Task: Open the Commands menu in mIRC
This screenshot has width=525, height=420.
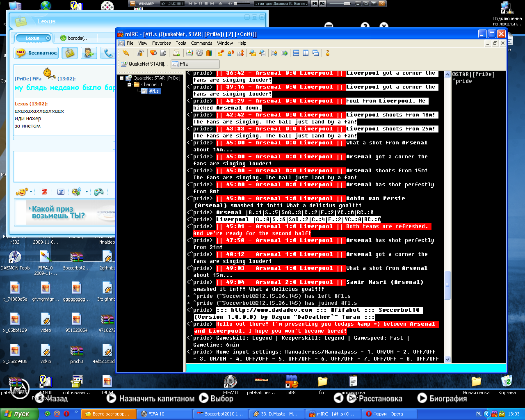Action: (x=201, y=43)
